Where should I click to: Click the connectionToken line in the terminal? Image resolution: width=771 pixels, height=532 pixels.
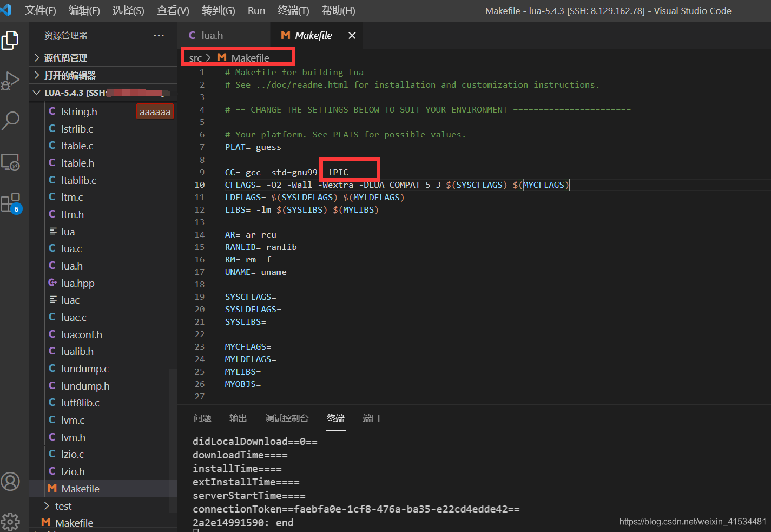point(356,509)
